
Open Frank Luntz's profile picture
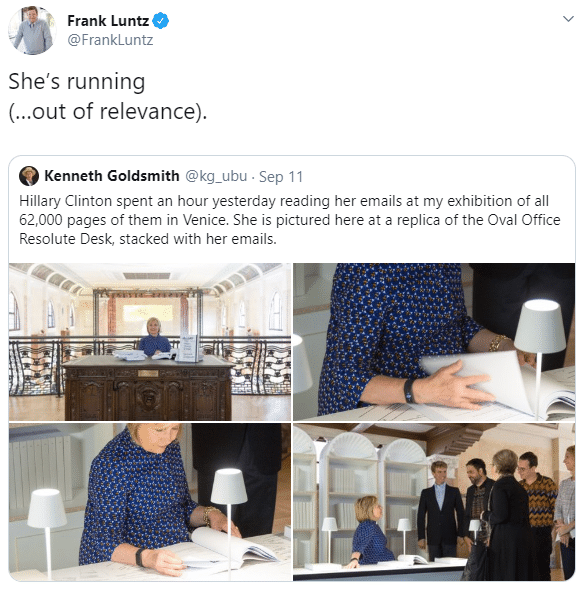tap(32, 30)
